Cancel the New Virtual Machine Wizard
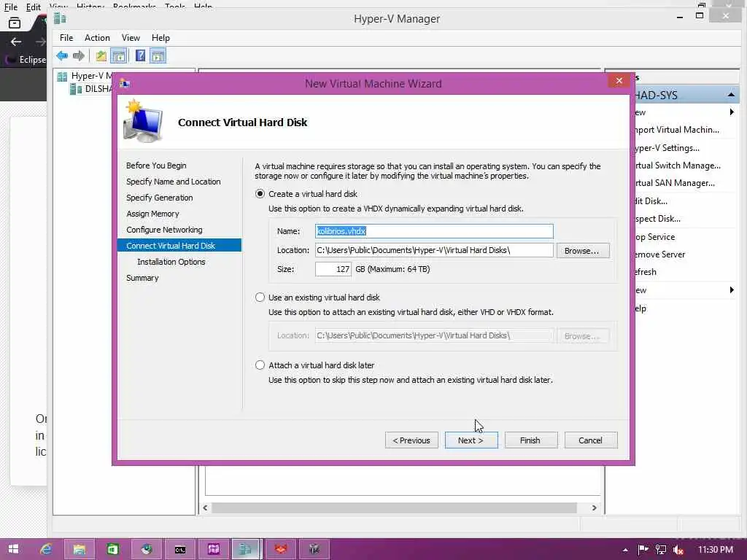The image size is (747, 560). tap(591, 440)
